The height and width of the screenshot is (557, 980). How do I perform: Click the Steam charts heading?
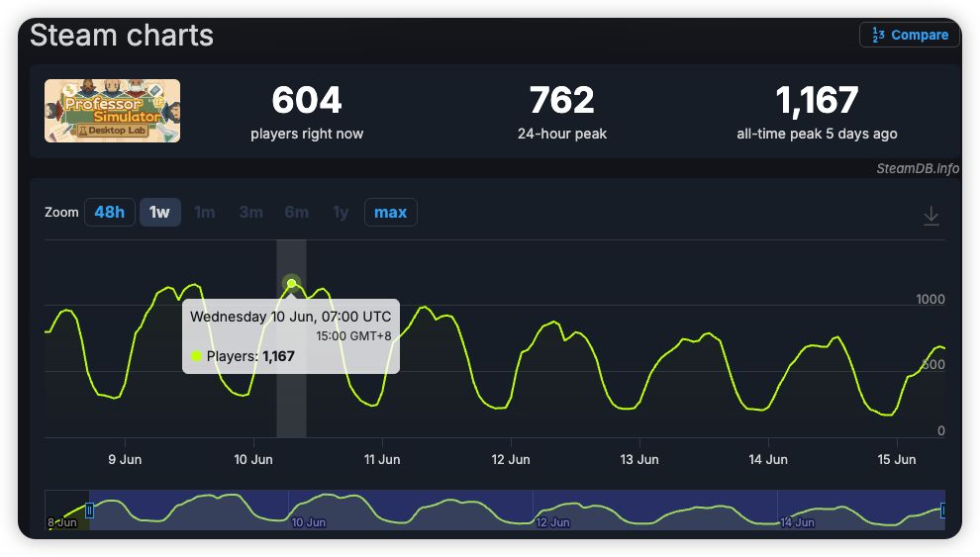point(122,35)
